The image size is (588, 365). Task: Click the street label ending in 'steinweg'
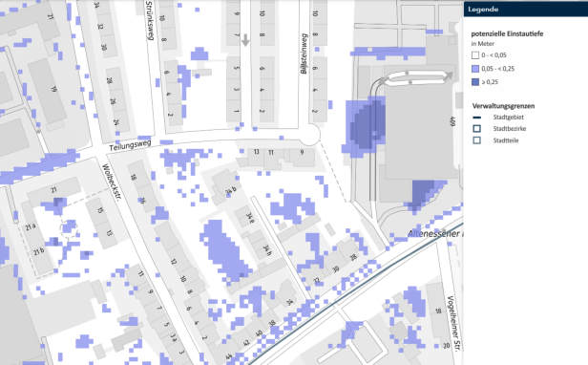304,54
